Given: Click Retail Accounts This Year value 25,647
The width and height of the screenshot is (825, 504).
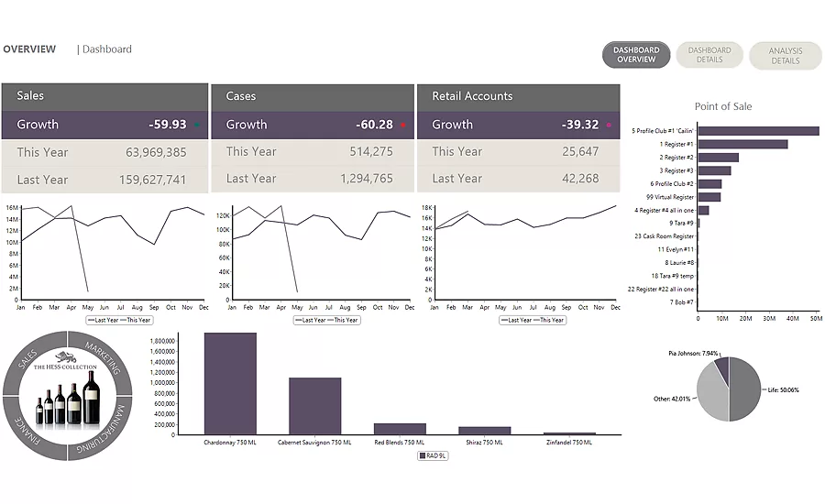Looking at the screenshot, I should tap(580, 151).
